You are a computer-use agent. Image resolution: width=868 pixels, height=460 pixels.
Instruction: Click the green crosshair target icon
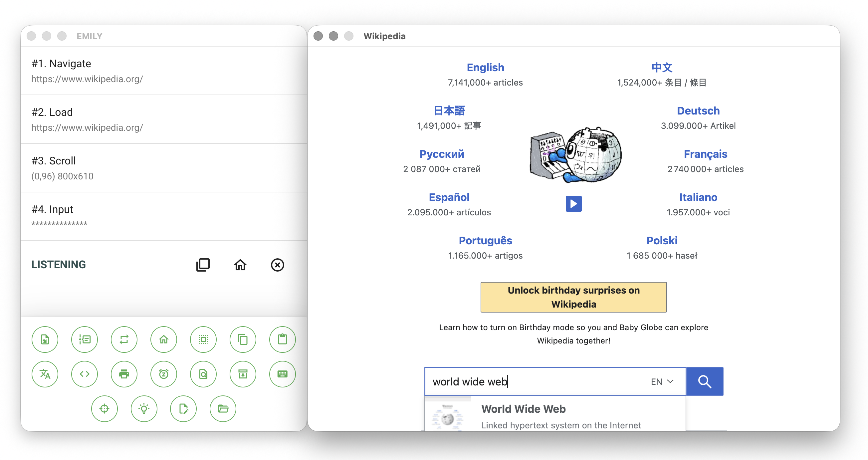pyautogui.click(x=105, y=409)
